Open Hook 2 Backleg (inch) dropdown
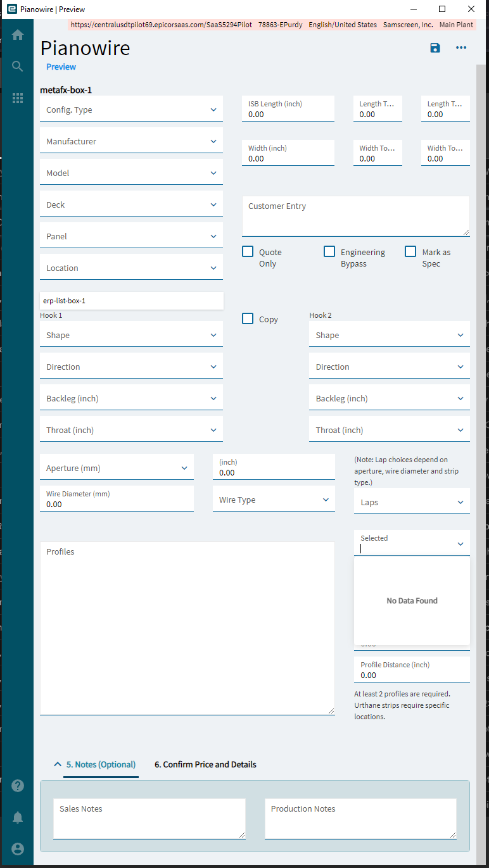The image size is (489, 868). [390, 398]
